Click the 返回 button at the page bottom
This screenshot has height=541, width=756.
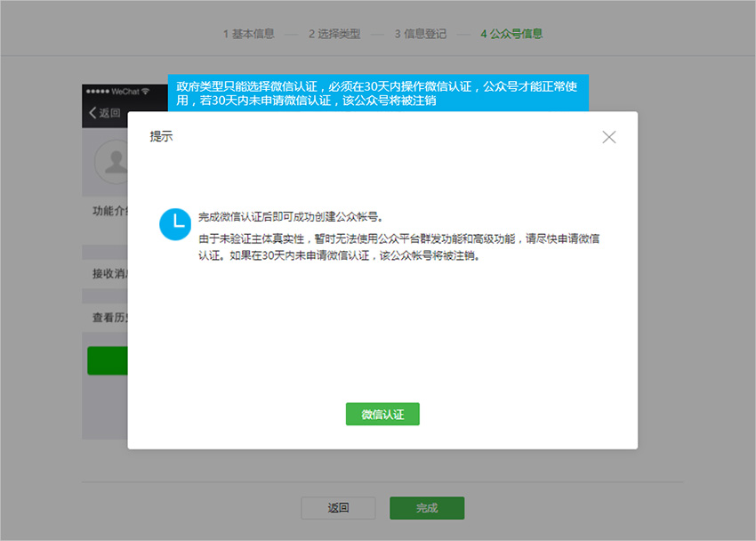pyautogui.click(x=338, y=508)
